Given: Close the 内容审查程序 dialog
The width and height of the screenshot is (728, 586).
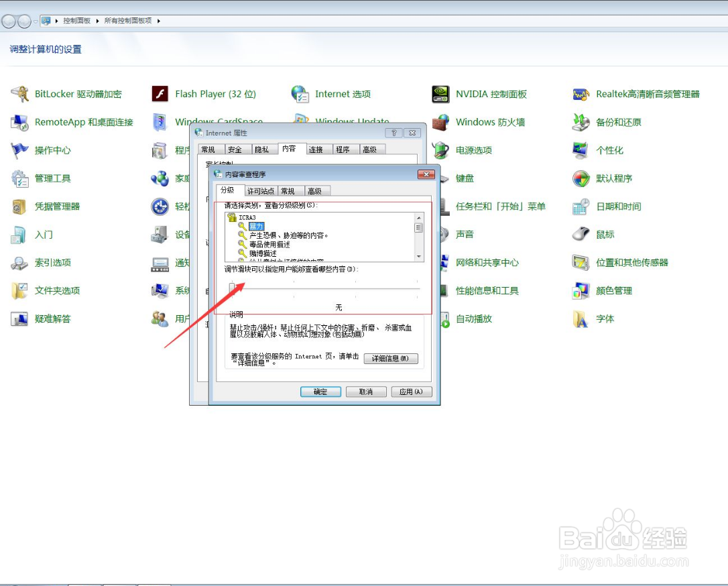Looking at the screenshot, I should point(426,174).
